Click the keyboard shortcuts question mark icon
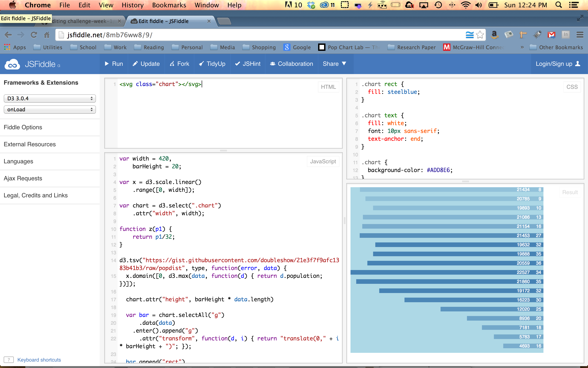588x368 pixels. point(9,360)
